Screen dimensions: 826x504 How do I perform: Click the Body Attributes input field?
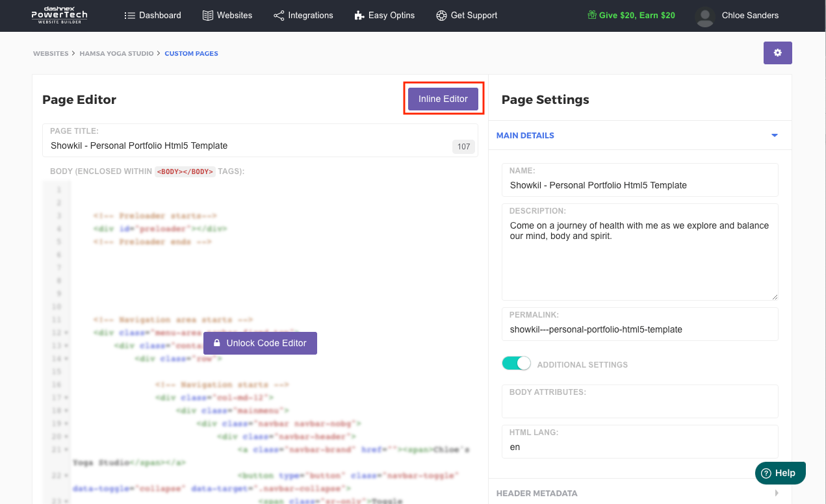(x=639, y=401)
